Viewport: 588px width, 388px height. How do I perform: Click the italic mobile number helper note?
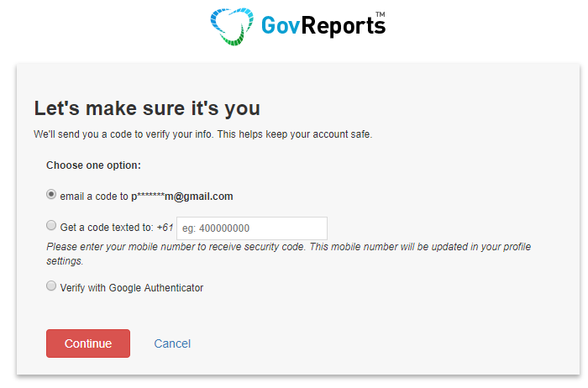point(289,254)
